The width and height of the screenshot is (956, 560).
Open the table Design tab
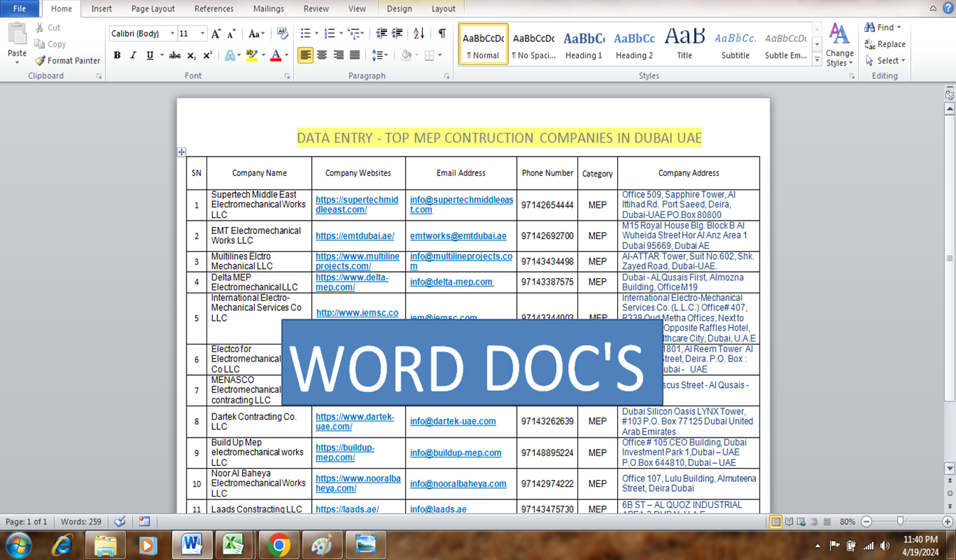pos(399,9)
